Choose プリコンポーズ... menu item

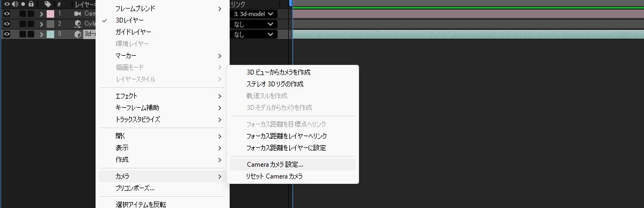(x=163, y=188)
